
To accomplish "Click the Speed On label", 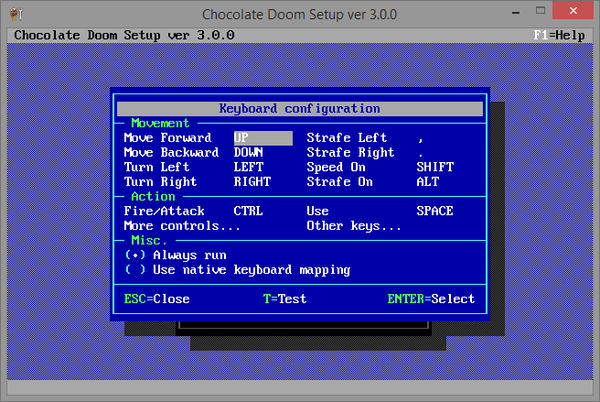I will click(x=336, y=167).
